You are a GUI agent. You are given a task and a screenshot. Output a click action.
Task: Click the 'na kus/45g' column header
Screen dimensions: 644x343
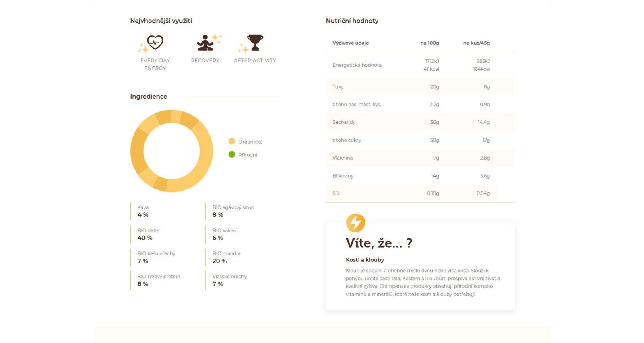coord(477,43)
